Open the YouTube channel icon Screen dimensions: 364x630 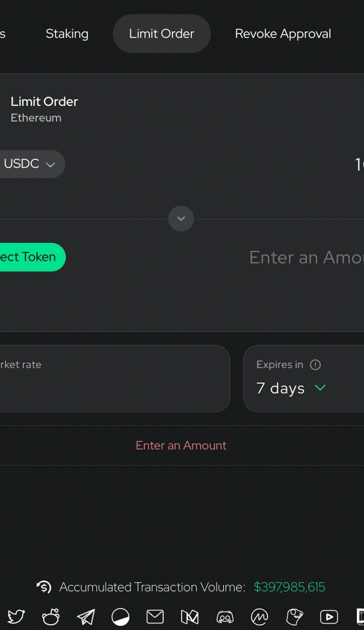(x=329, y=617)
